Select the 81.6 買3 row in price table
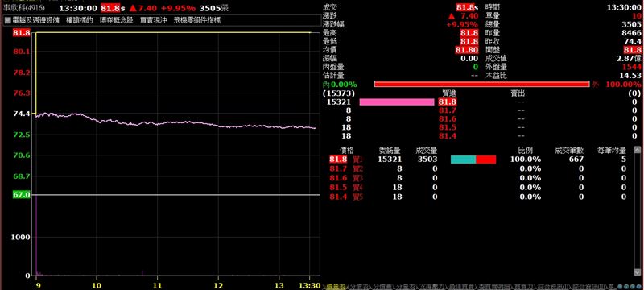The image size is (644, 290). pos(478,178)
